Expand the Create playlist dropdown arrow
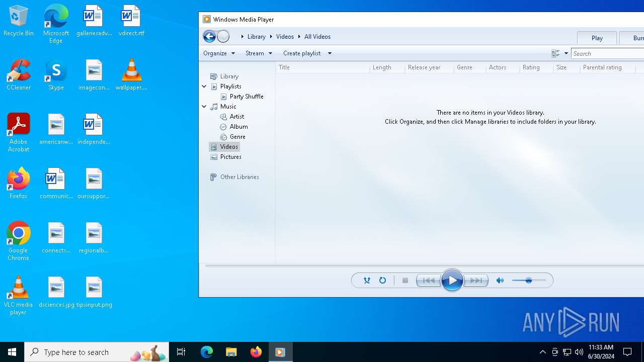The width and height of the screenshot is (644, 362). pos(330,53)
